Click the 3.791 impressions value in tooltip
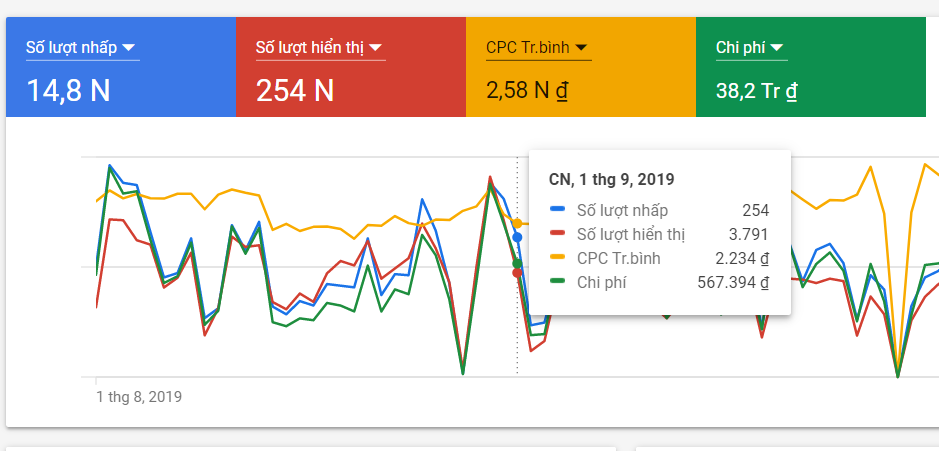Viewport: 939px width, 451px height. point(748,234)
